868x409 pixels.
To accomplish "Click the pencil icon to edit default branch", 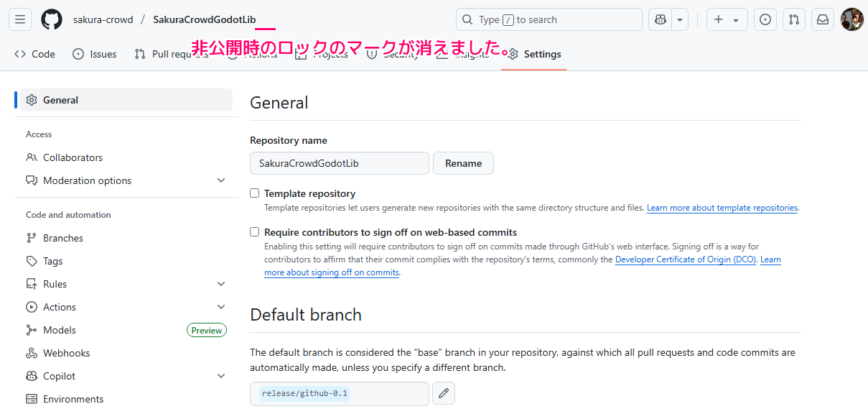I will click(444, 393).
